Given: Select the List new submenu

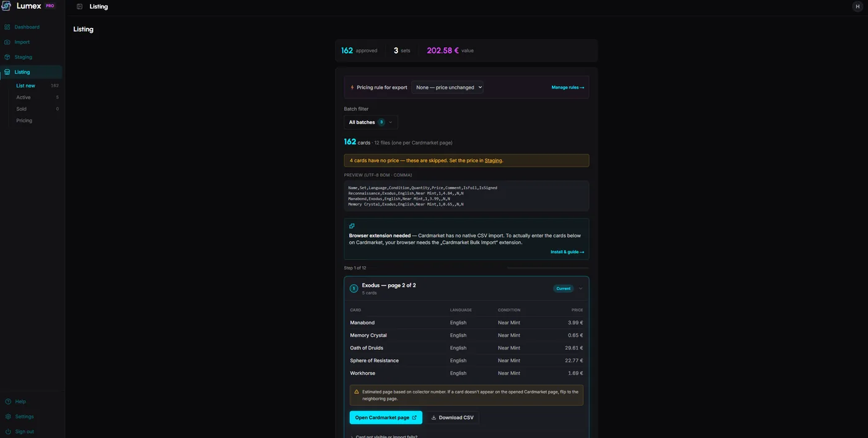Looking at the screenshot, I should 37,86.
